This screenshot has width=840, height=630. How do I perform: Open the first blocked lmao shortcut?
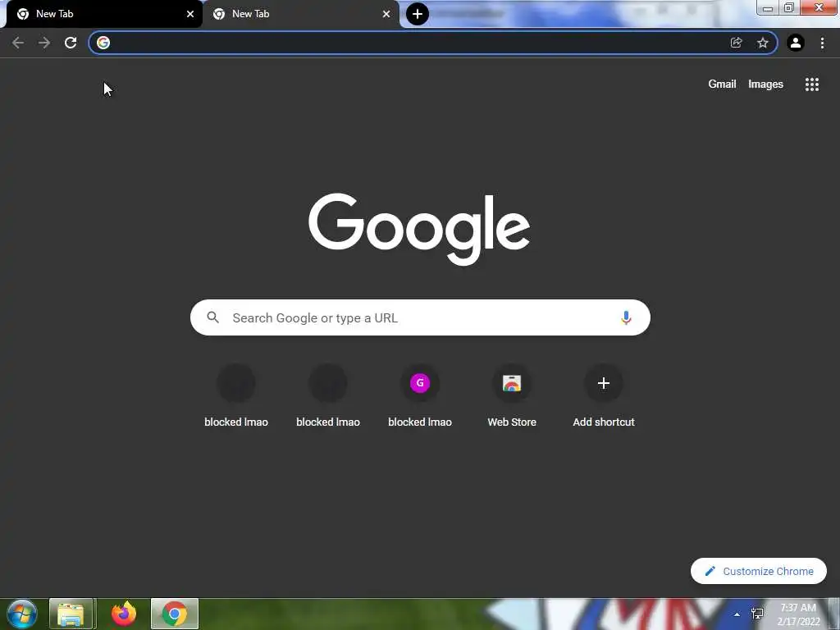tap(236, 396)
